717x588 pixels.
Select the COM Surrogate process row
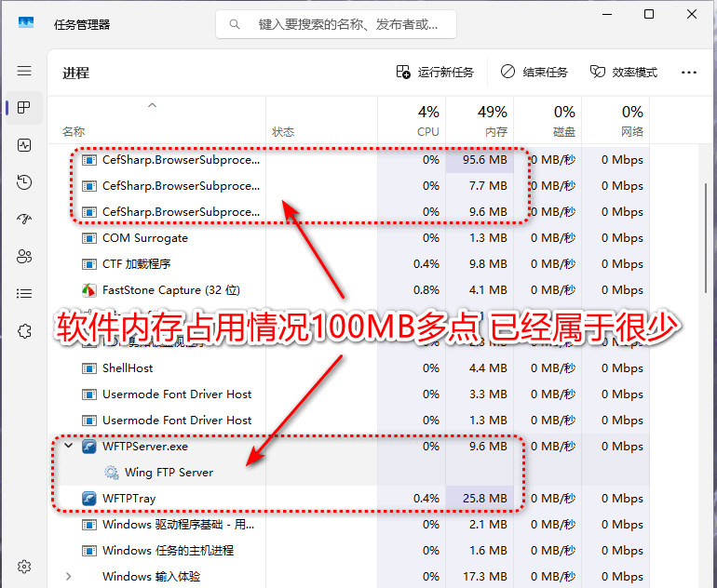click(x=349, y=238)
